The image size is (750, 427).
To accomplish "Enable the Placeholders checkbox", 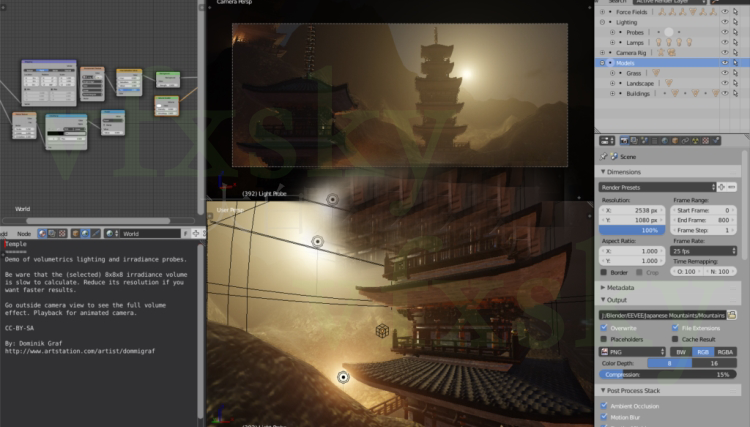I will tap(604, 339).
